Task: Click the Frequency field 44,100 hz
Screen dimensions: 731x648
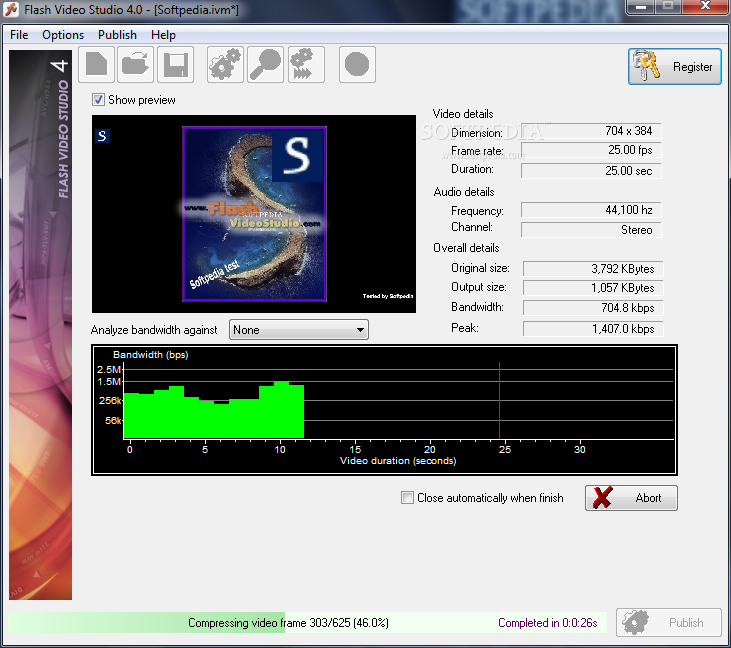Action: tap(591, 210)
